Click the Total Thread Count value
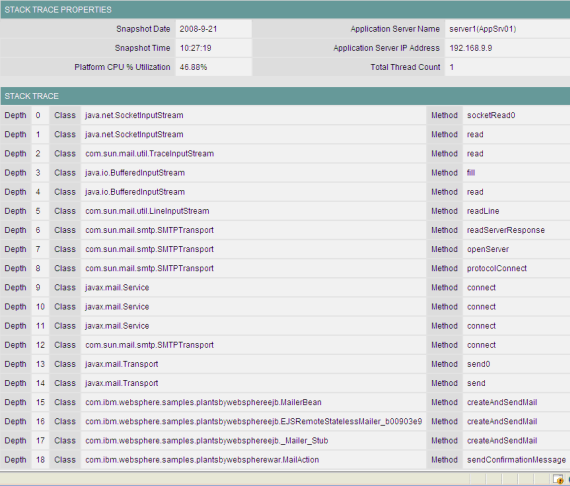Viewport: 570px width, 486px height. point(451,67)
